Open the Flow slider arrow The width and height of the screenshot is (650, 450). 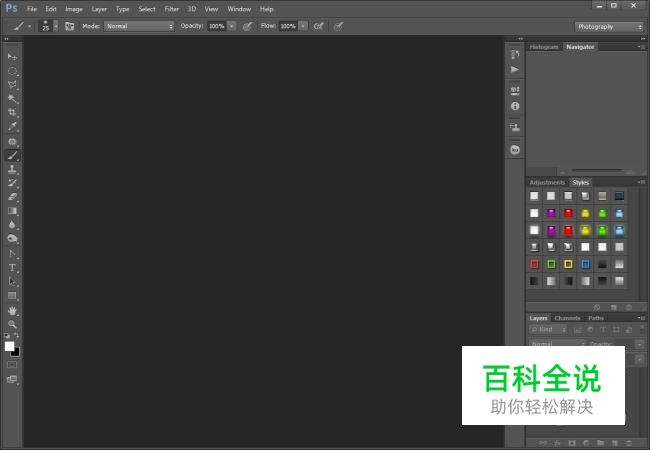pos(303,26)
